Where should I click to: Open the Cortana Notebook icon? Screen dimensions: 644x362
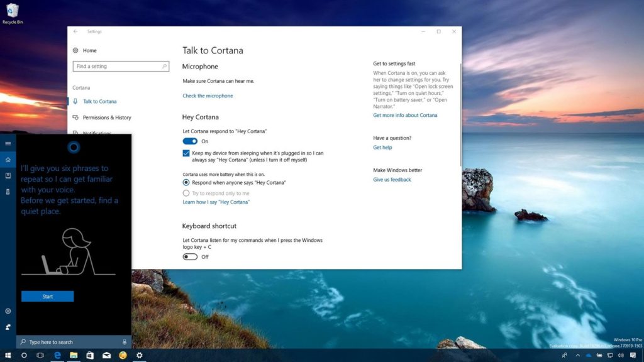point(8,175)
